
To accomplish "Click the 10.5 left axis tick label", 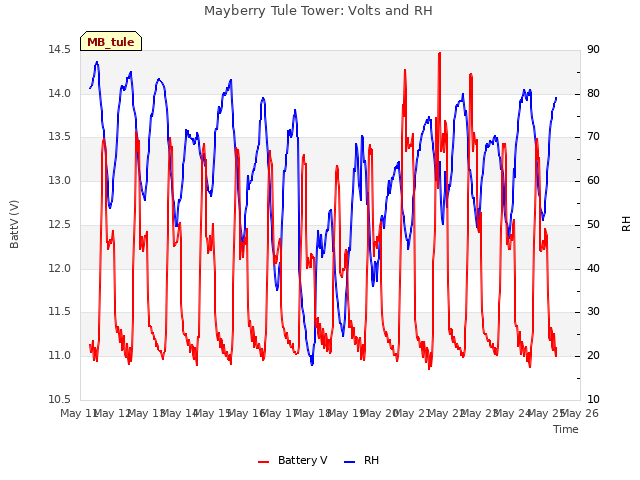I will 60,399.
